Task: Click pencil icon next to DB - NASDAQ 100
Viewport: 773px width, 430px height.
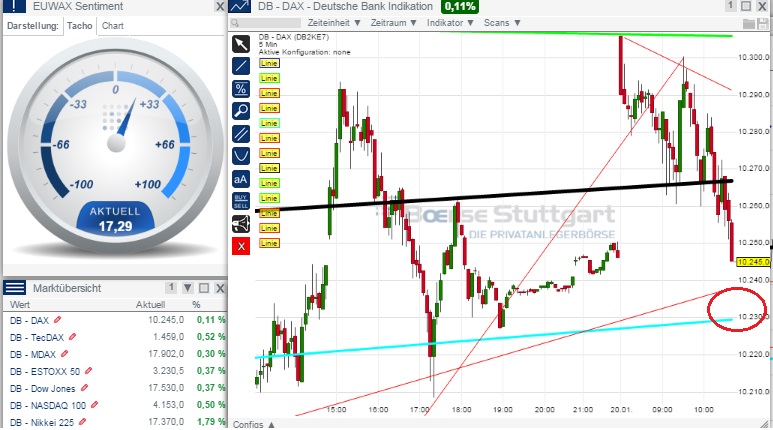Action: click(94, 404)
